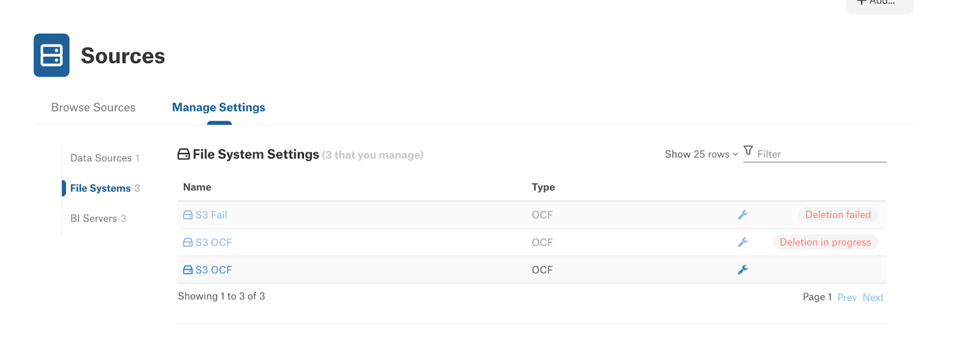Open wrench settings for deleting S3 OCF

point(742,242)
